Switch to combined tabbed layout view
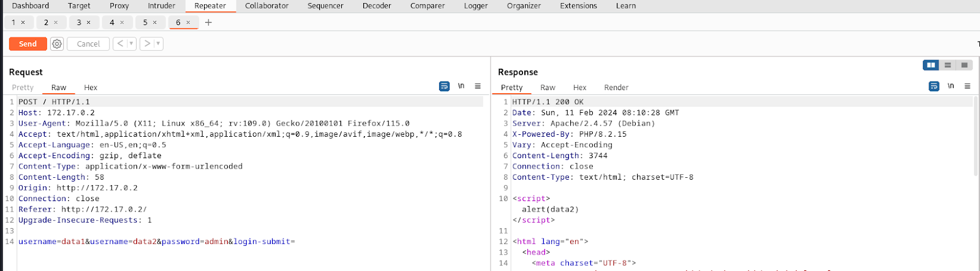 pos(965,65)
